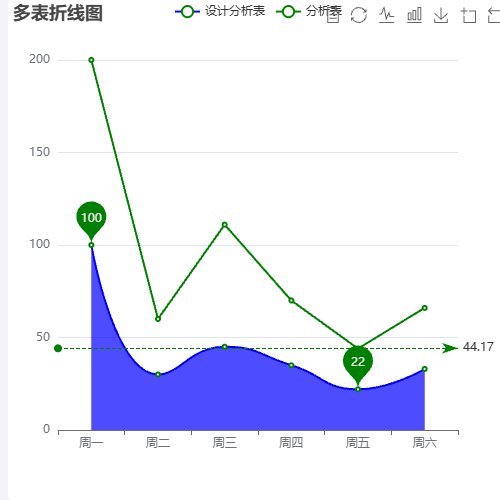The width and height of the screenshot is (500, 500).
Task: Select the green line's peak point on 周三
Action: tap(225, 225)
